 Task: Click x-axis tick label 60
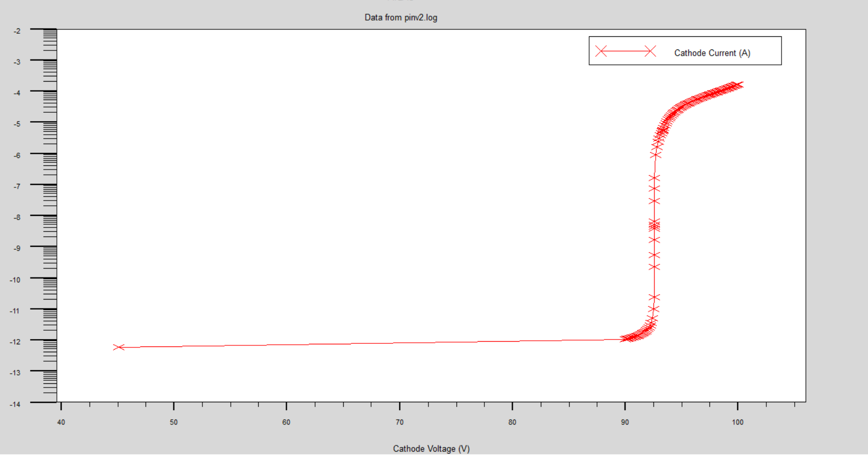click(286, 422)
